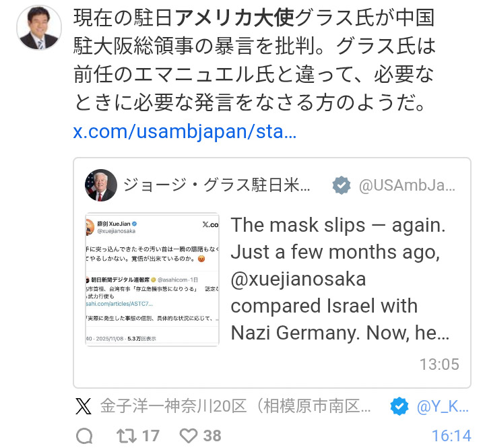The width and height of the screenshot is (485, 448).
Task: Open the @Y_K handle link
Action: coord(442,406)
